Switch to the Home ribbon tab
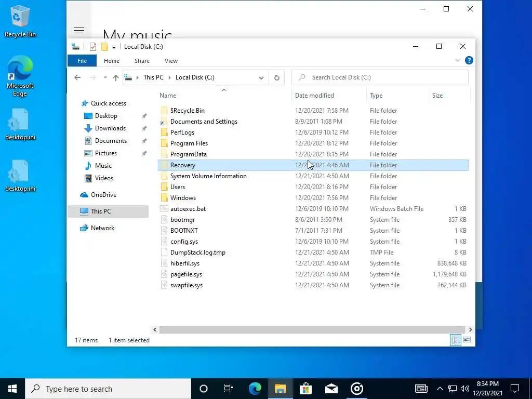 pyautogui.click(x=112, y=61)
